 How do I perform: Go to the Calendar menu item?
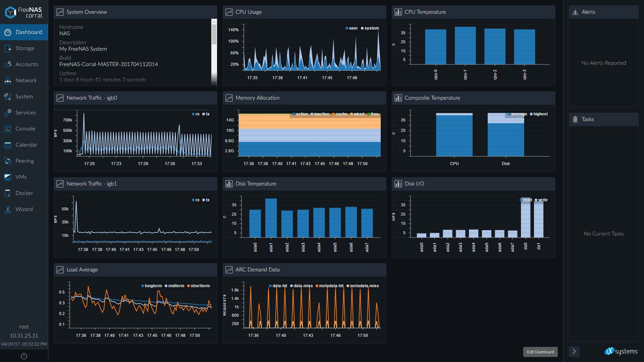pyautogui.click(x=26, y=145)
